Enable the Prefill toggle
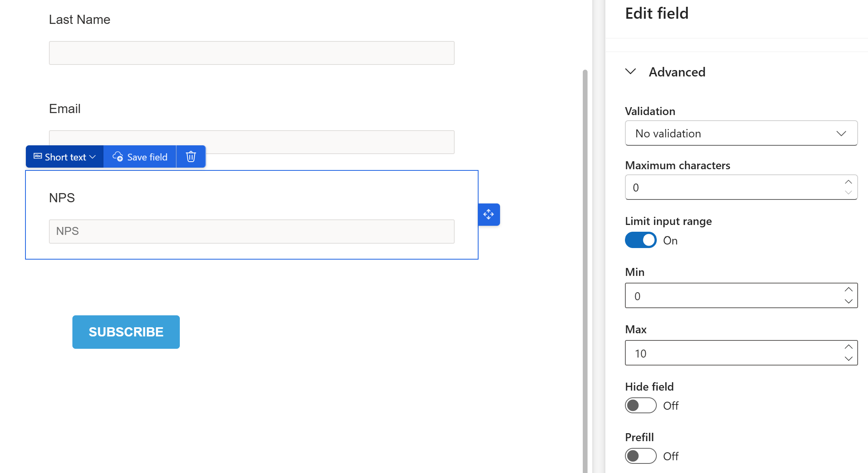The height and width of the screenshot is (473, 868). tap(640, 456)
